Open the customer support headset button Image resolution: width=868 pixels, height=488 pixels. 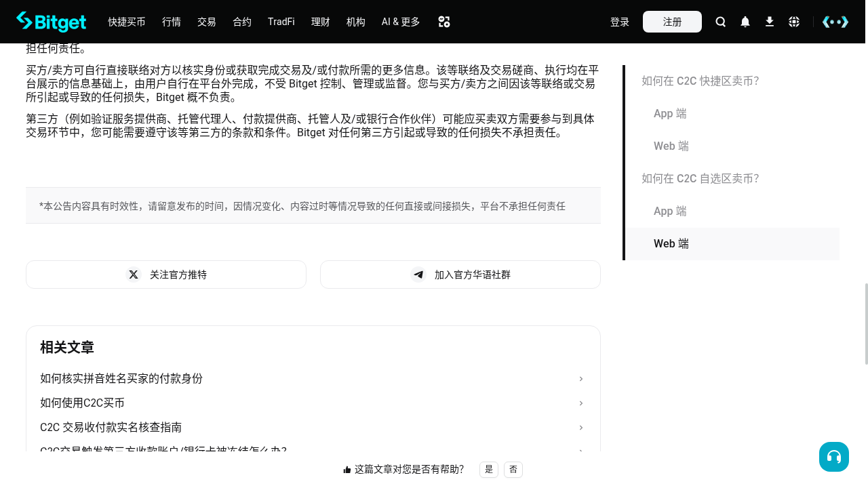point(834,457)
